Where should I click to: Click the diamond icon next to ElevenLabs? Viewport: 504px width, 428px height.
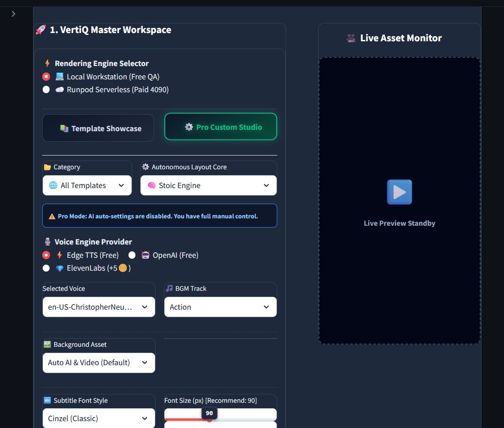[60, 268]
